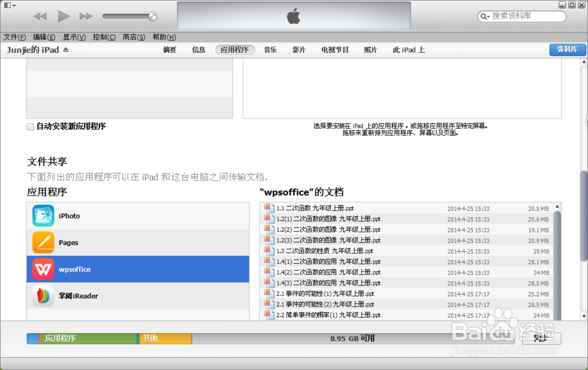Select the wpsoffice app icon
Viewport: 588px width, 370px height.
tap(43, 269)
